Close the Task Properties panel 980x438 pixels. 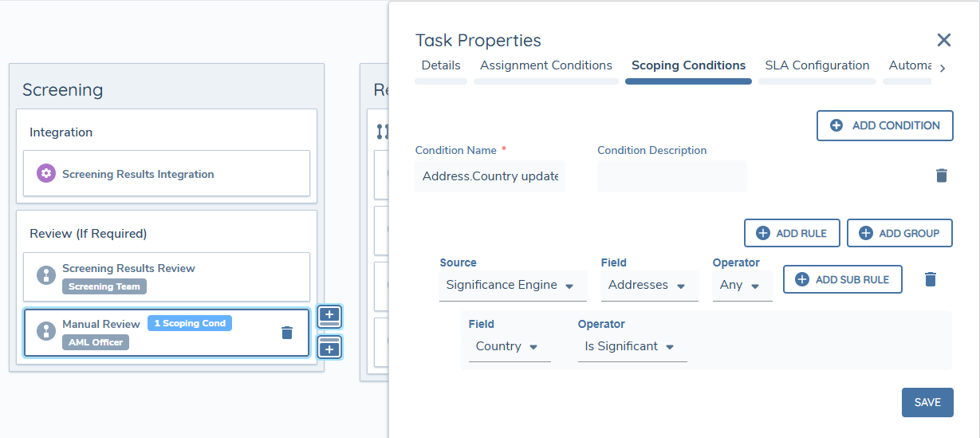pos(943,40)
